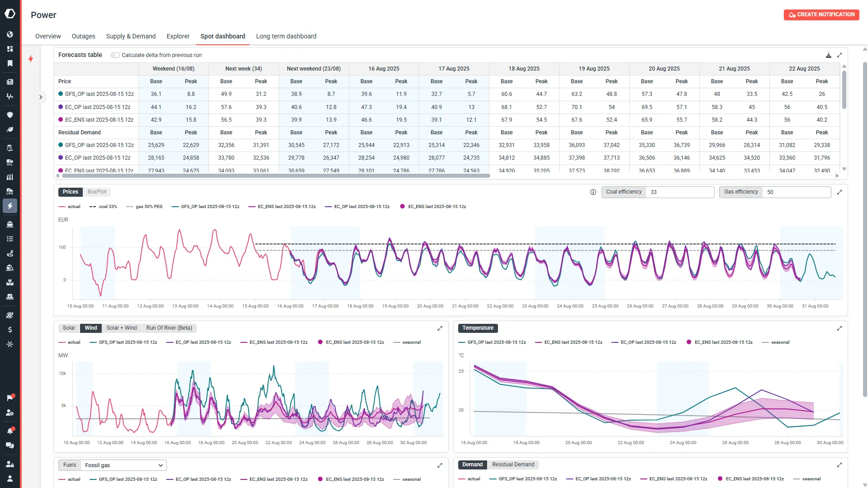Expand the collapsed side panel chevron
868x488 pixels.
coord(41,97)
